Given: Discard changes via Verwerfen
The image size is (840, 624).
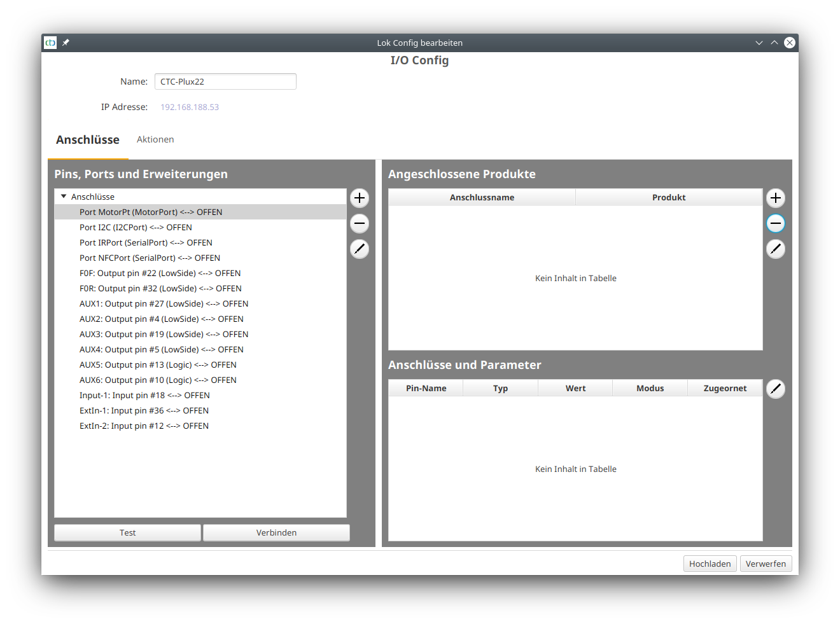Looking at the screenshot, I should coord(766,564).
